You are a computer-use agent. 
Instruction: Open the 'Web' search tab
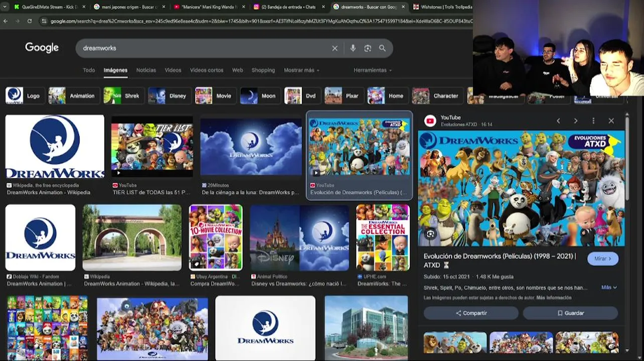238,70
